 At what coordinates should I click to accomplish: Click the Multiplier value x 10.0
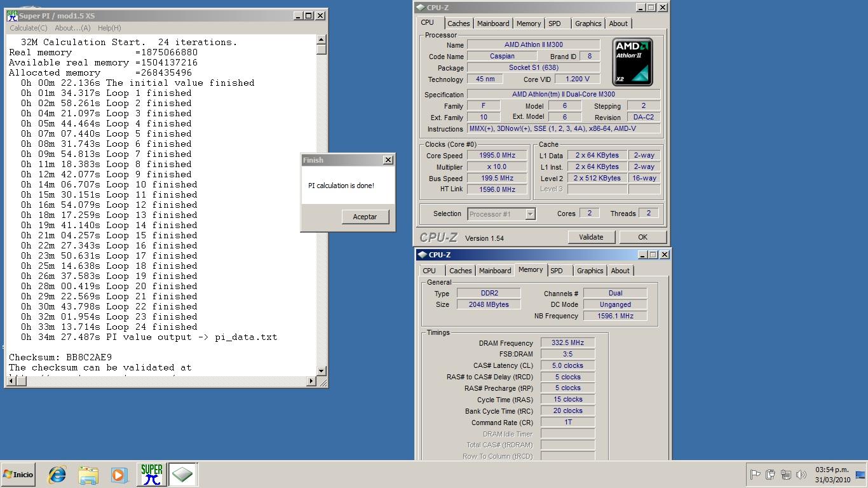click(x=498, y=167)
